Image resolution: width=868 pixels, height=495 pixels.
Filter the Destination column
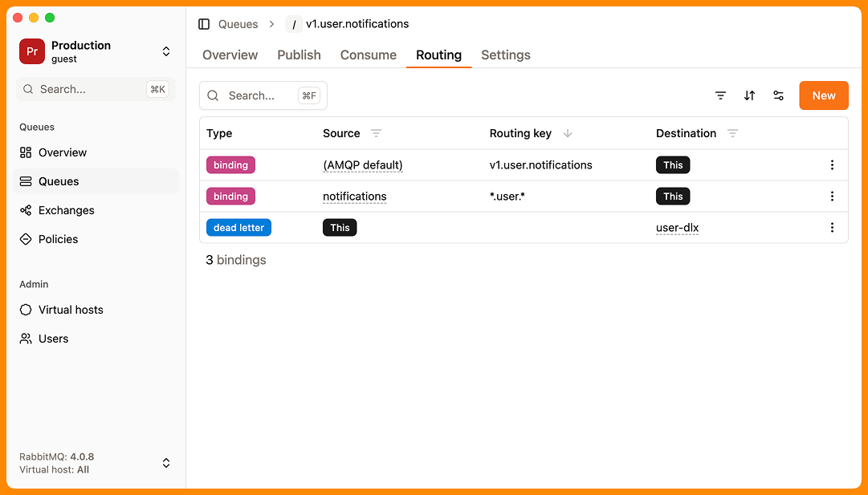(x=732, y=133)
